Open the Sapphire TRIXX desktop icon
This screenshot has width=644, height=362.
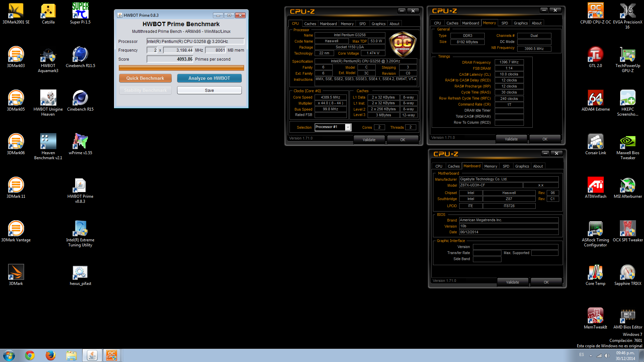(628, 275)
